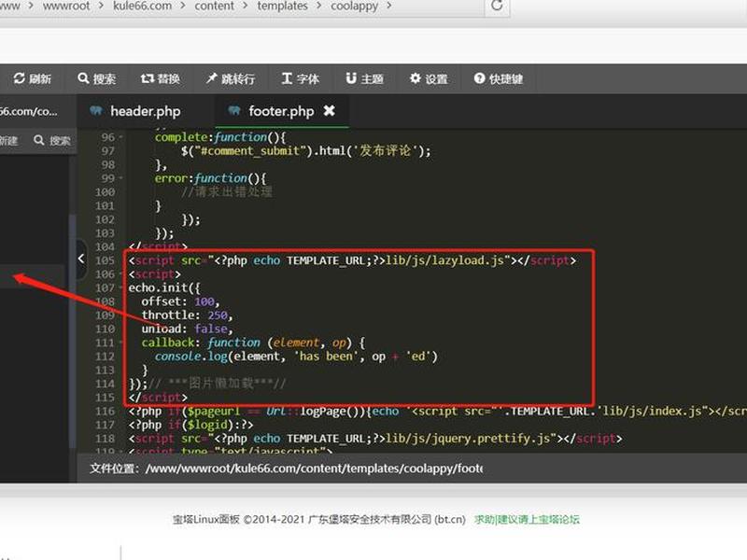Image resolution: width=747 pixels, height=560 pixels.
Task: Click the text 'throttle: 250,' on line 109
Action: (187, 315)
